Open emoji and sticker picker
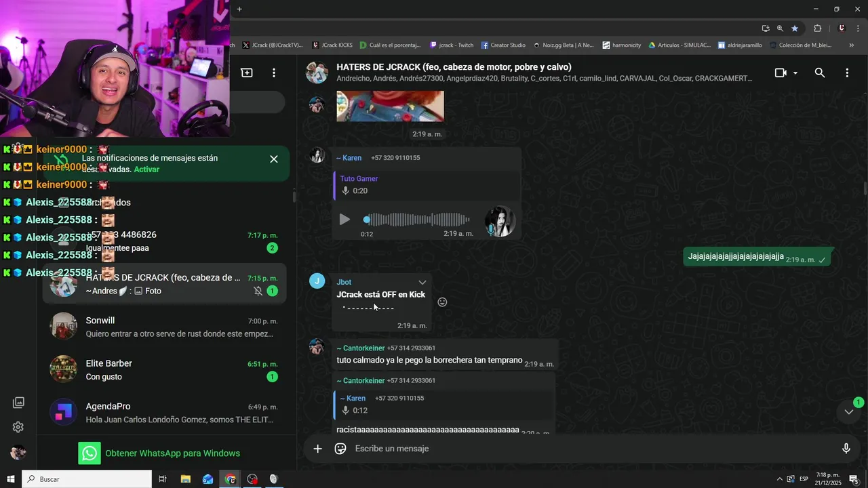Image resolution: width=868 pixels, height=488 pixels. coord(340,449)
